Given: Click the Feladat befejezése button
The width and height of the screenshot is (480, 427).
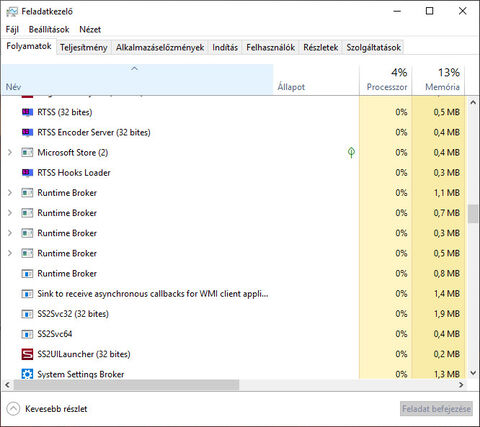Looking at the screenshot, I should point(436,409).
